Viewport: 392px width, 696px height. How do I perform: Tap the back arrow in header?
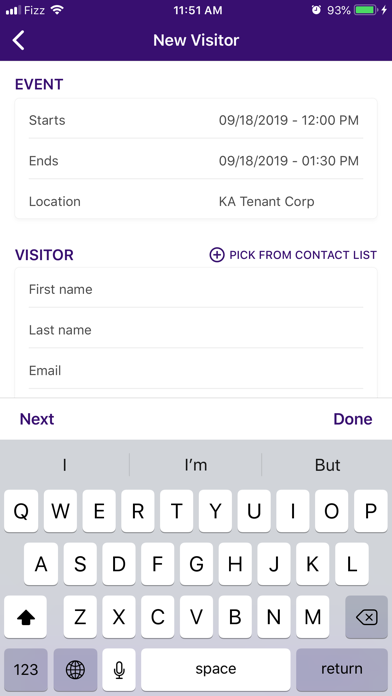[x=18, y=40]
